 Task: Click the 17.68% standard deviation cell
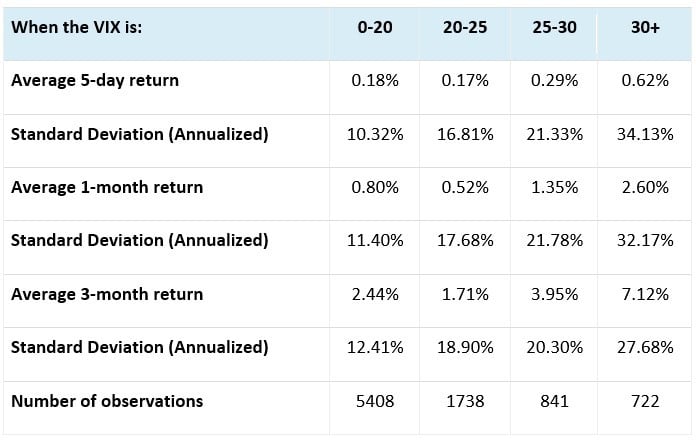coord(466,241)
